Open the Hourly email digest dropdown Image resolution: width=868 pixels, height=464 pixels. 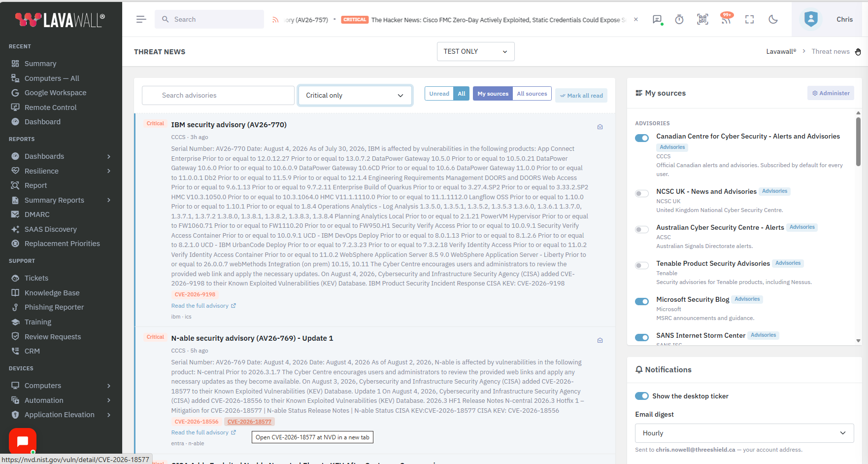(744, 433)
